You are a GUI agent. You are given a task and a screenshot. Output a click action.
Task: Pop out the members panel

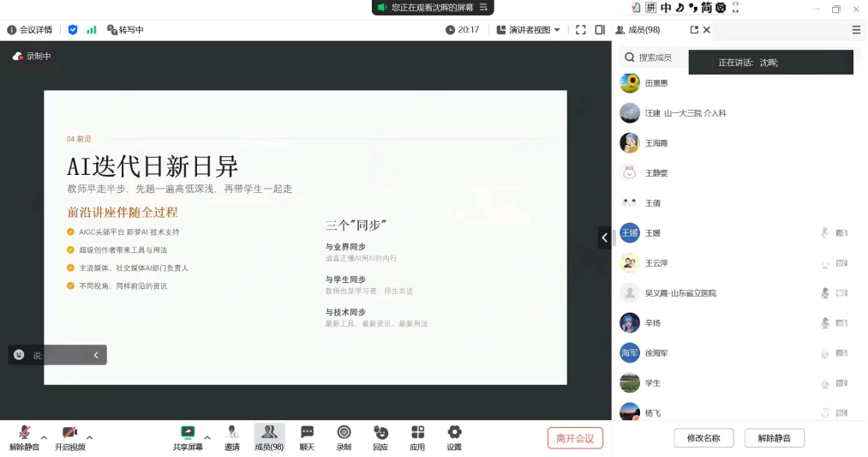pyautogui.click(x=694, y=30)
